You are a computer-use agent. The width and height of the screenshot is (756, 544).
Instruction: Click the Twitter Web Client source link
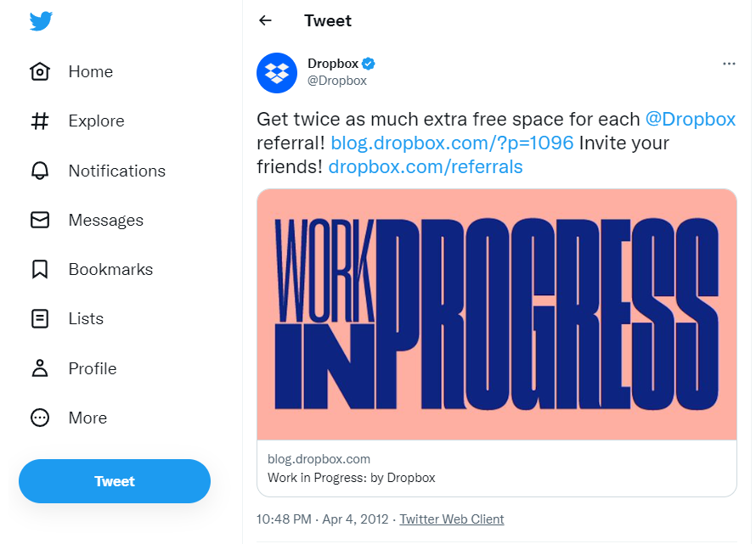[x=451, y=519]
